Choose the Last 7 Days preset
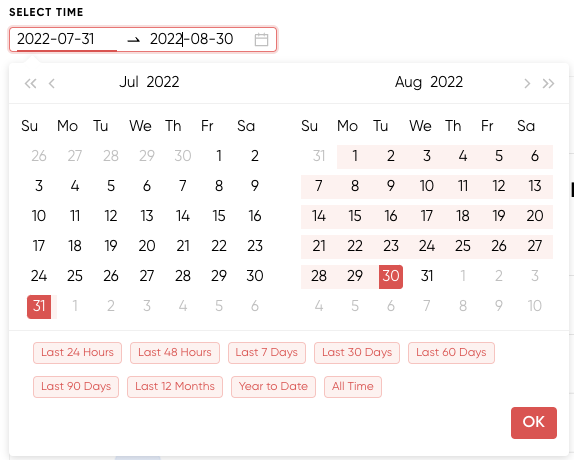The image size is (574, 460). (266, 353)
